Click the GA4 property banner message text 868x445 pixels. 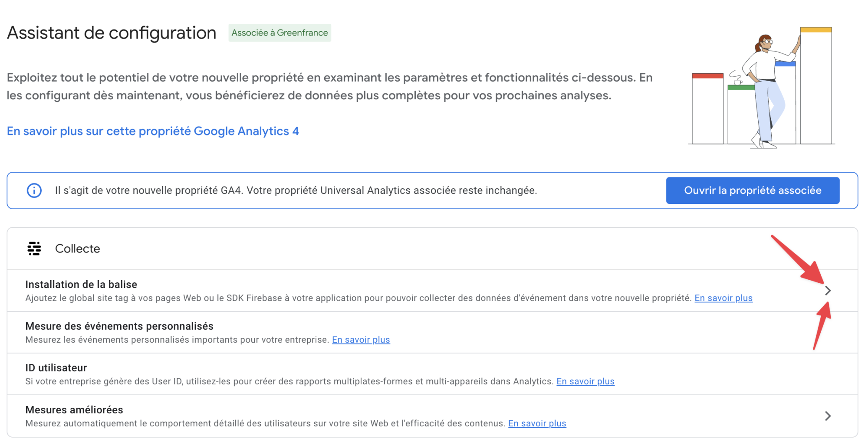(296, 190)
